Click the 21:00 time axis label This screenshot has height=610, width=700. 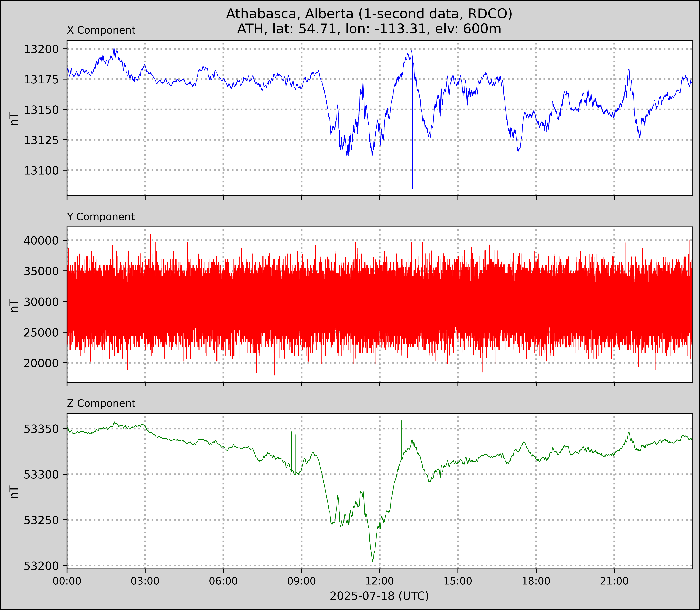614,581
